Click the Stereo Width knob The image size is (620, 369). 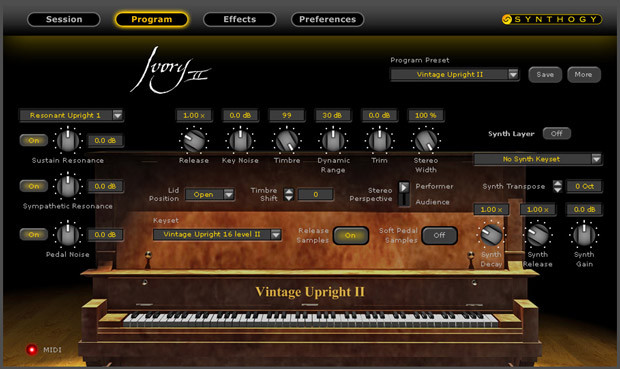(426, 140)
